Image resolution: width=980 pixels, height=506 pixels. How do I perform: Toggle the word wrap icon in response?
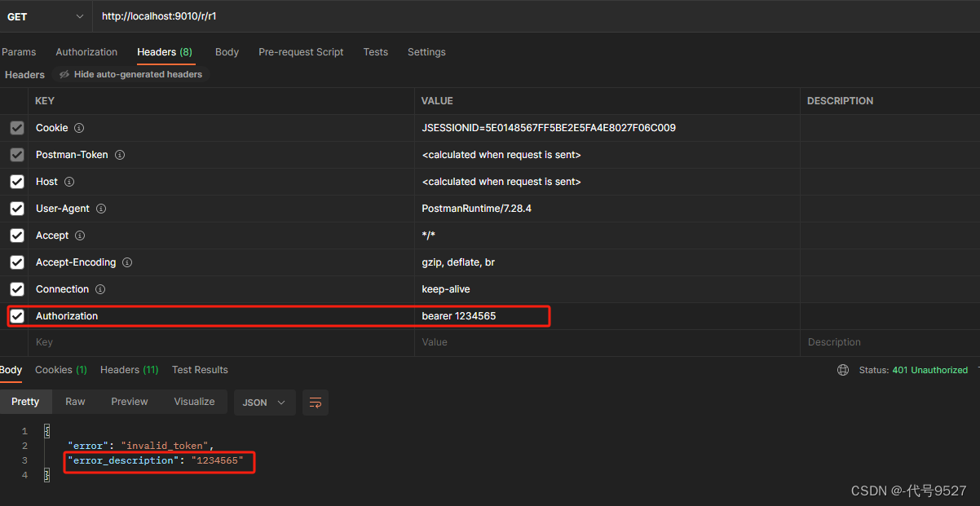tap(316, 403)
